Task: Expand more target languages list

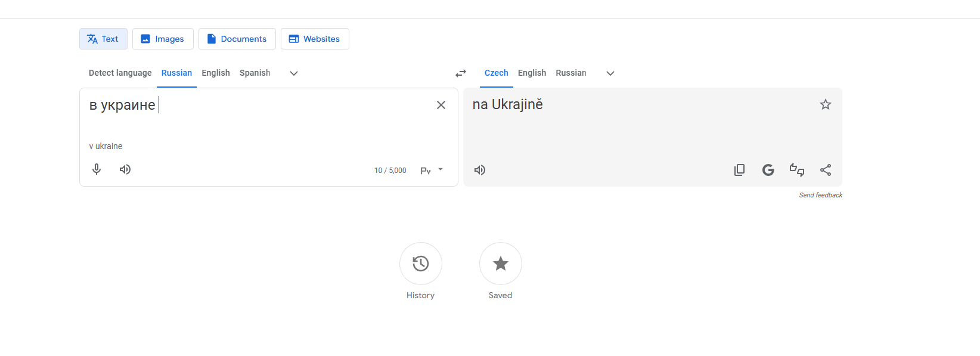Action: click(x=610, y=73)
